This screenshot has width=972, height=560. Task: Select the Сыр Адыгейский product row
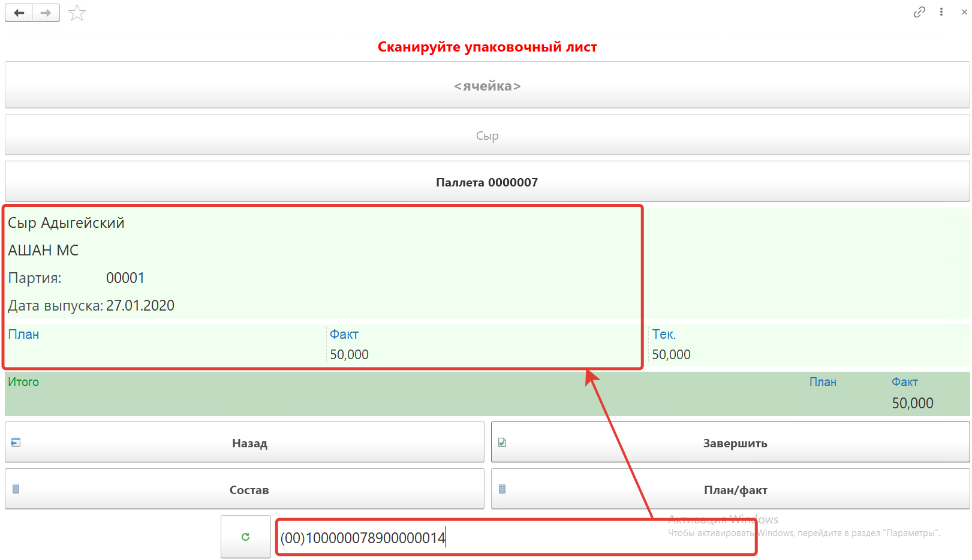click(x=67, y=223)
